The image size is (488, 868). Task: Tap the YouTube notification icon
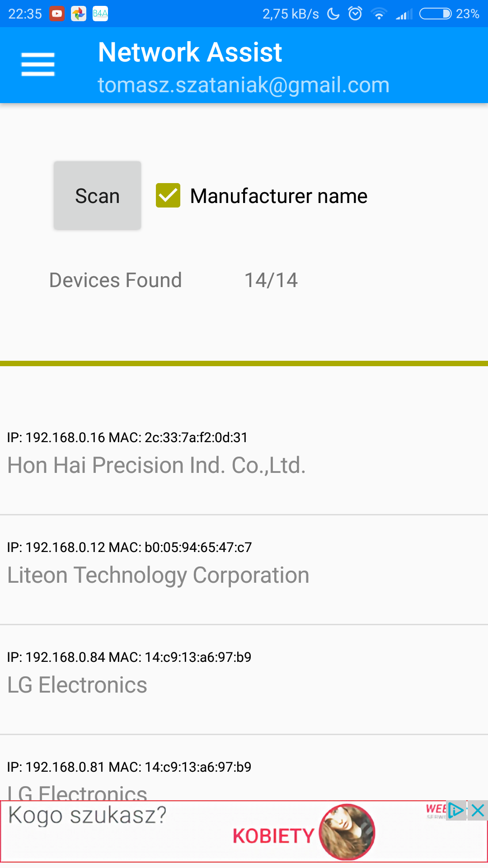tap(57, 14)
